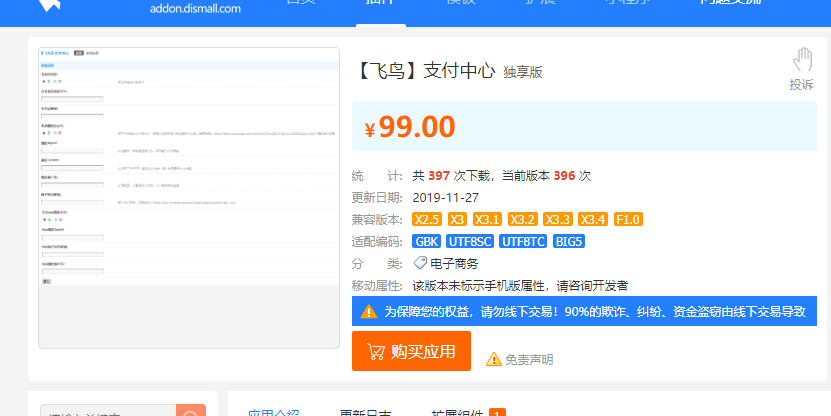Screen dimensions: 831x416
Task: Click the orange search button icon
Action: tap(190, 411)
